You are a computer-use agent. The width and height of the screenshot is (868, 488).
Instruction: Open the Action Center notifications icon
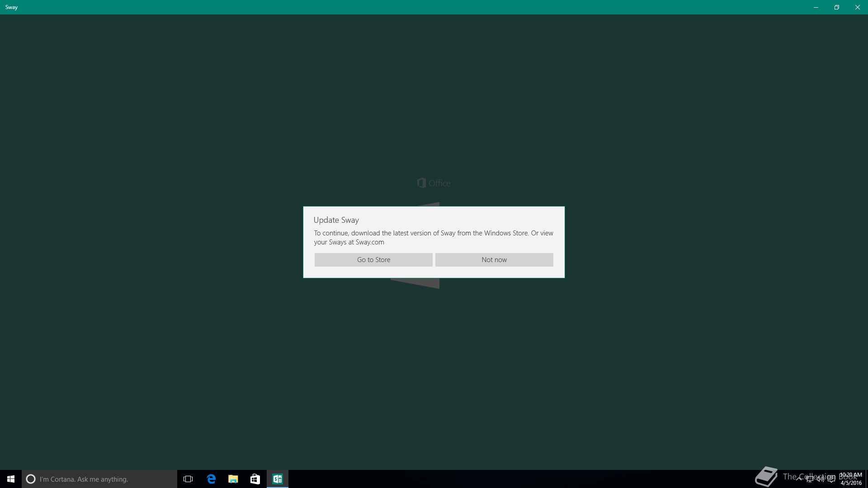(831, 479)
